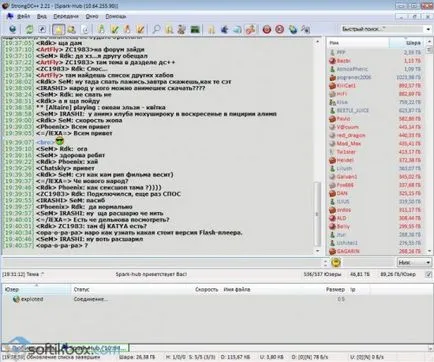Viewport: 434px width, 362px height.
Task: Open Finished Downloads checkmark icon
Action: click(x=114, y=29)
